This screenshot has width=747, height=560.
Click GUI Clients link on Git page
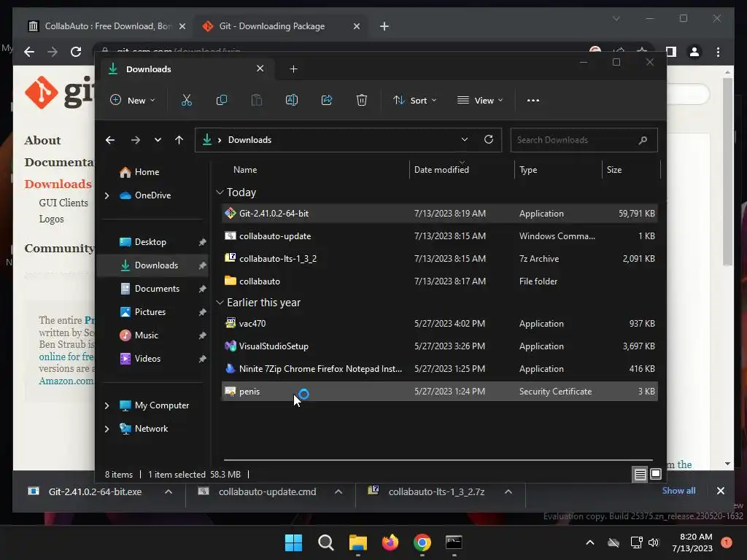pyautogui.click(x=63, y=203)
